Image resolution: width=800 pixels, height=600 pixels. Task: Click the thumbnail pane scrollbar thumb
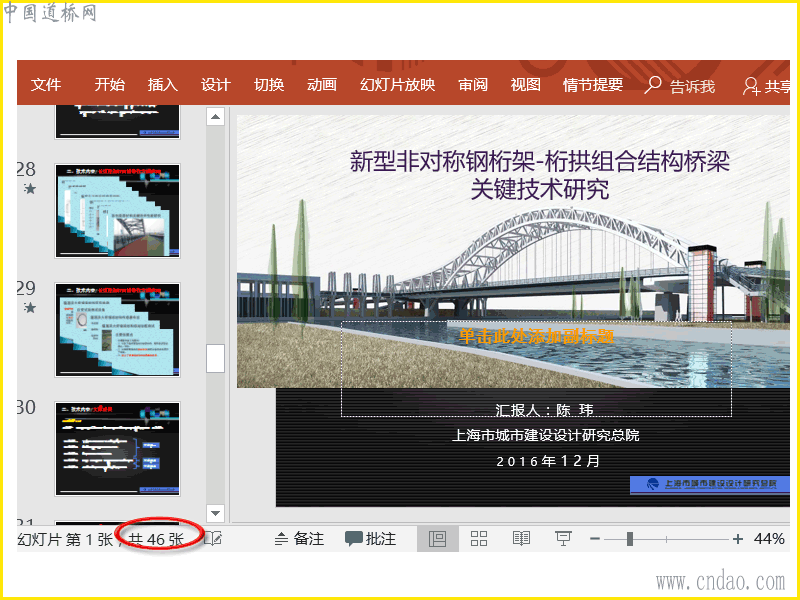tap(215, 358)
